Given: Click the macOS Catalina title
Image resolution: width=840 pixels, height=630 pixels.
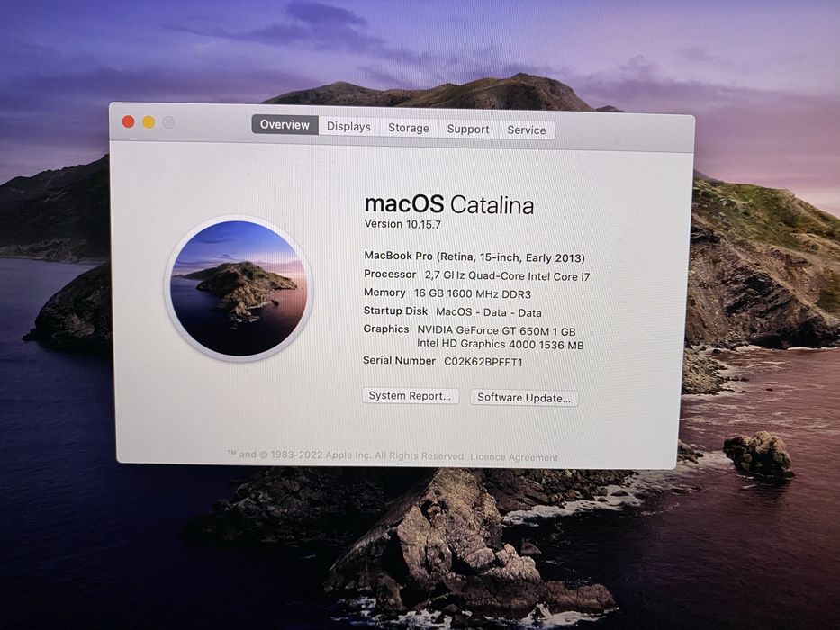Looking at the screenshot, I should [x=449, y=204].
